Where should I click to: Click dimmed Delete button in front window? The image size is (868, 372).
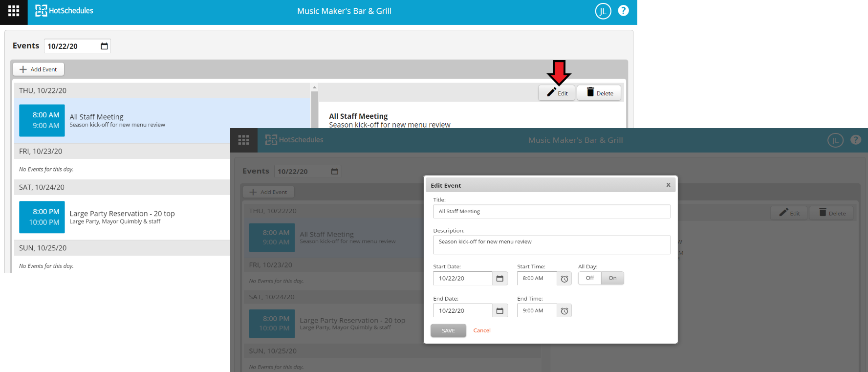click(831, 213)
